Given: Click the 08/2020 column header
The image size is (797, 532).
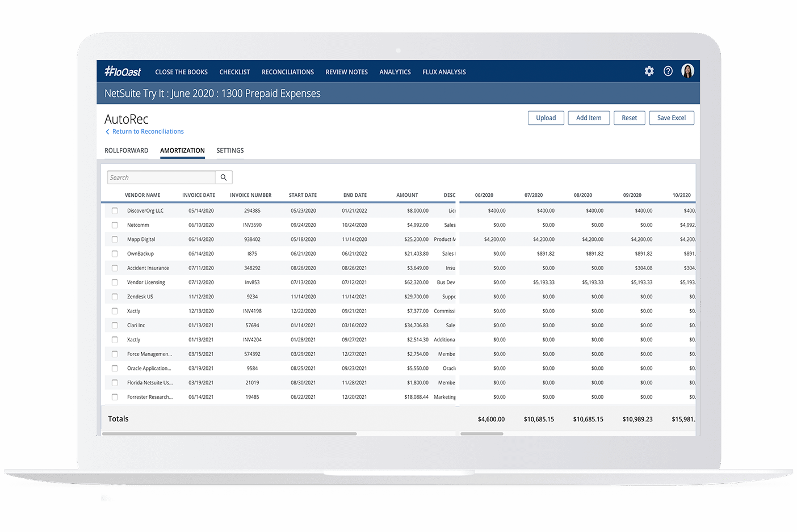Looking at the screenshot, I should point(583,195).
